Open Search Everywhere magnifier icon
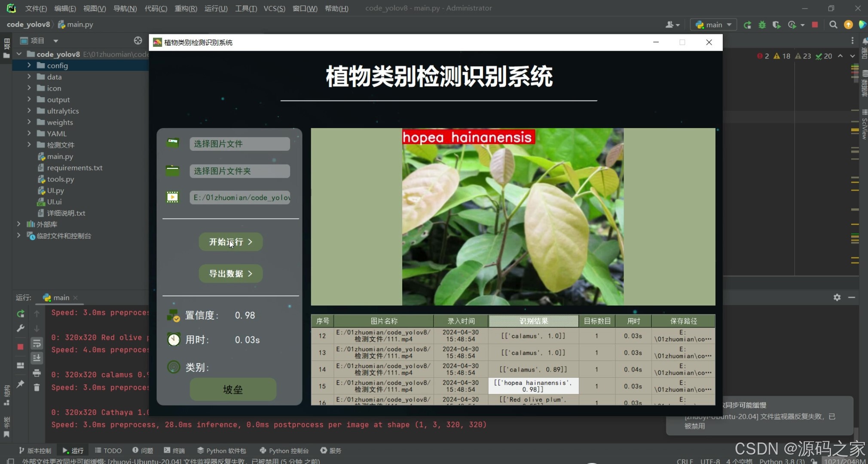The image size is (868, 464). (x=833, y=25)
